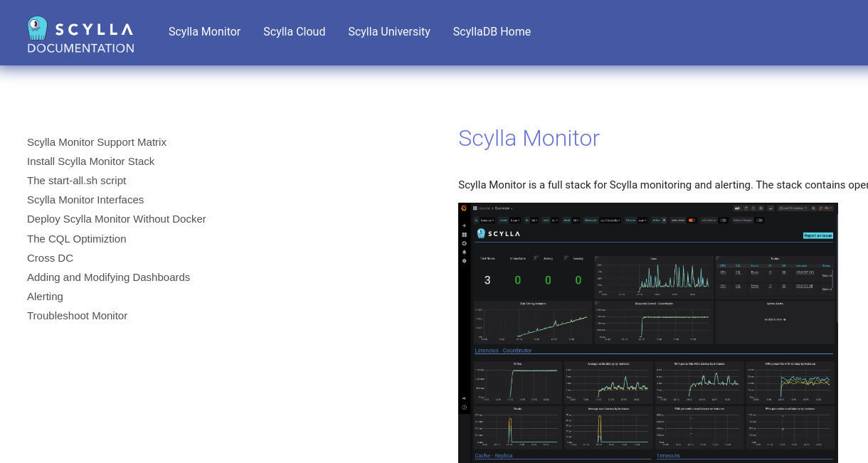Open the Scylla Cloud menu item

coord(294,32)
